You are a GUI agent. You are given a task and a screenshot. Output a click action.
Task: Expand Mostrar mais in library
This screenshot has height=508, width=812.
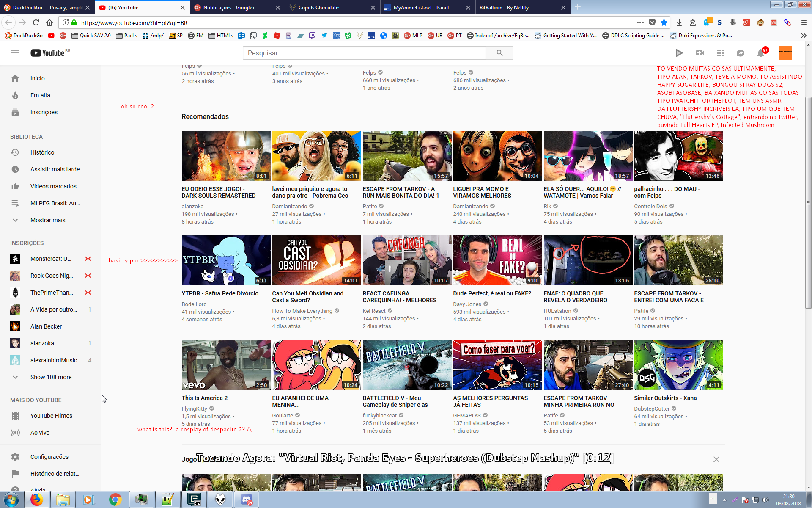point(47,220)
